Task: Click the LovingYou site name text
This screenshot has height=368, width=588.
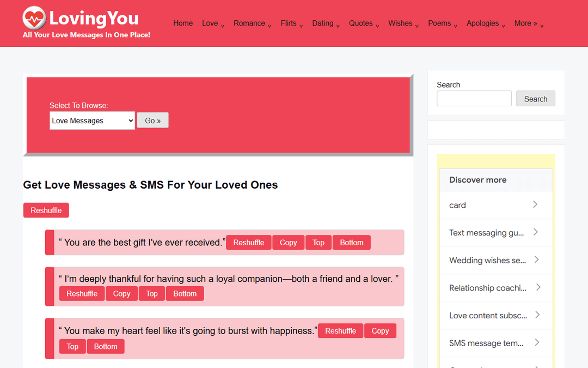Action: coord(94,19)
